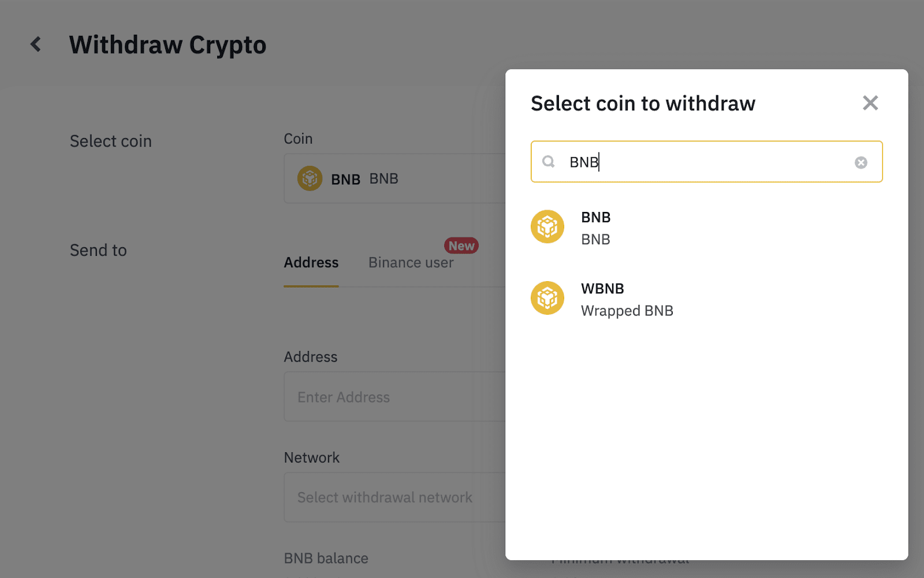The width and height of the screenshot is (924, 578).
Task: Click the BNB coin logo in results
Action: coord(547,227)
